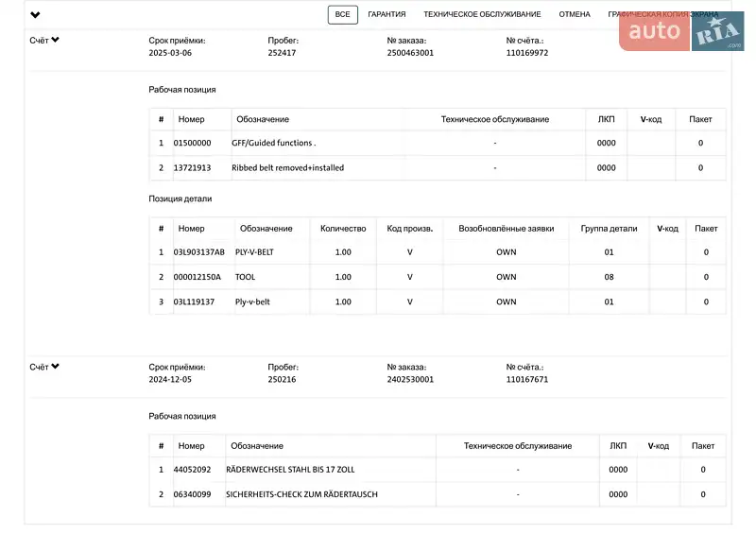Expand Счёт chevron for invoice 110169972

[55, 40]
